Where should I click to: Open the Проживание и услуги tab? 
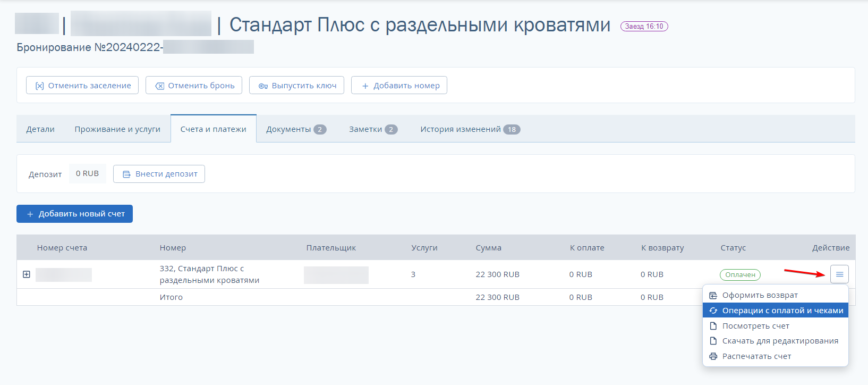click(x=117, y=129)
